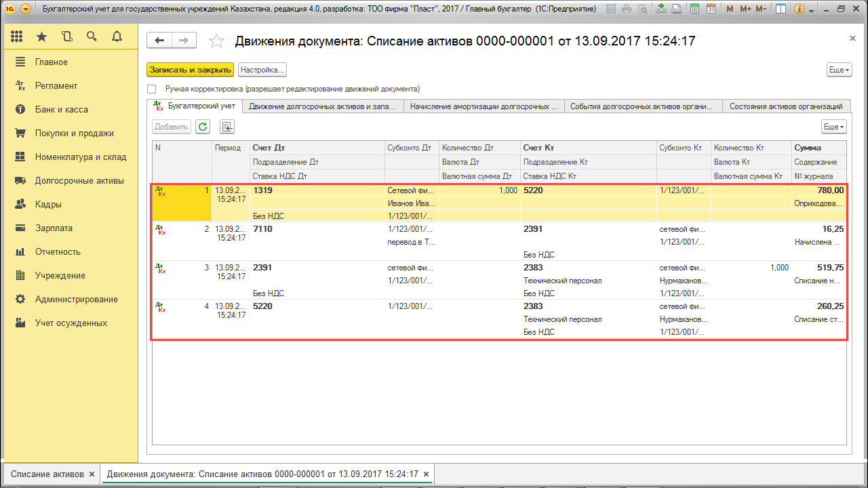The image size is (868, 488).
Task: Open the calendar toolbar icon
Action: point(713,9)
